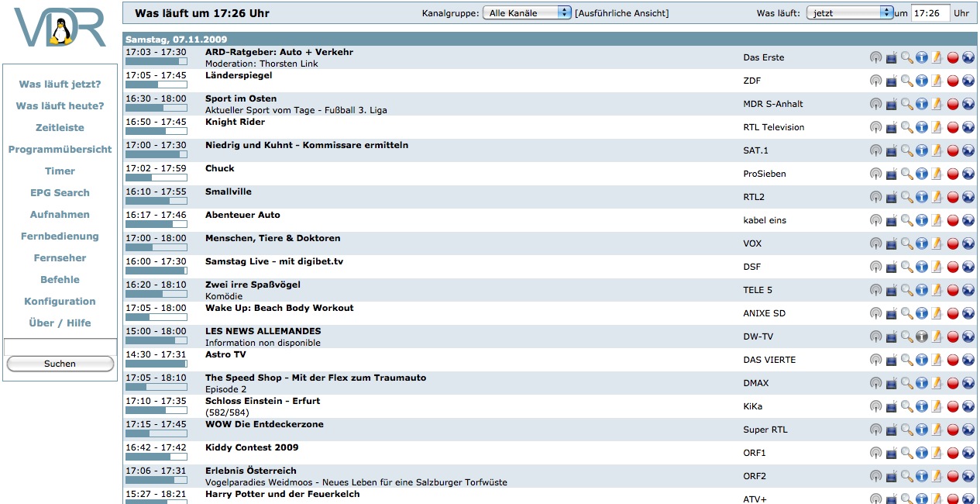This screenshot has width=980, height=504.
Task: Open Fernseher in sidebar
Action: tap(60, 257)
